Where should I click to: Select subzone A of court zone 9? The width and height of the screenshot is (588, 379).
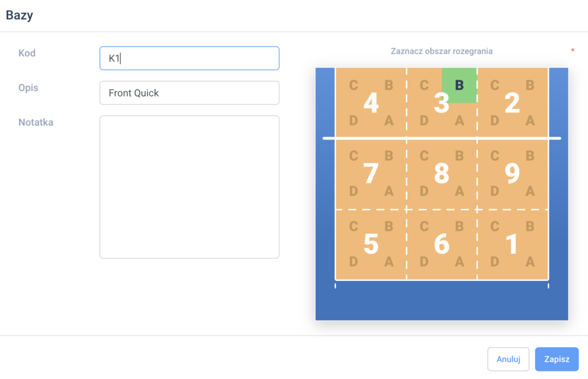point(530,191)
